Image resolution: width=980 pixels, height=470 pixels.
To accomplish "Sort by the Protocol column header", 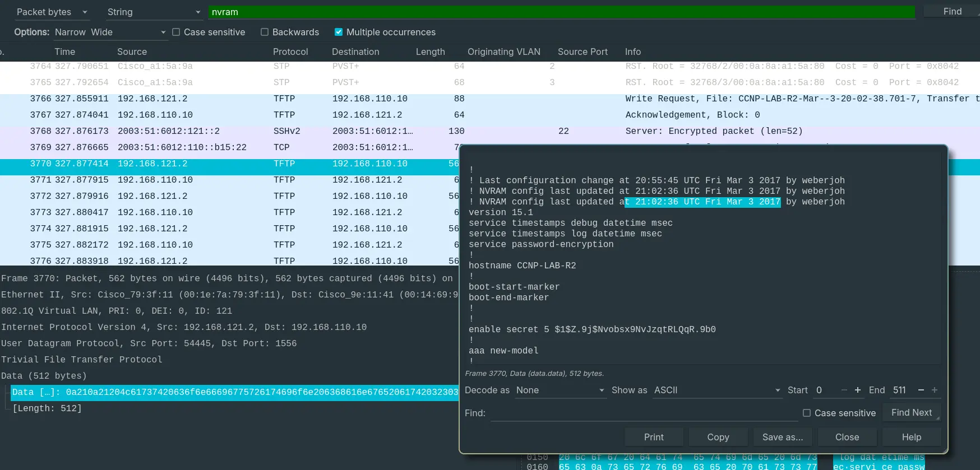I will (290, 52).
